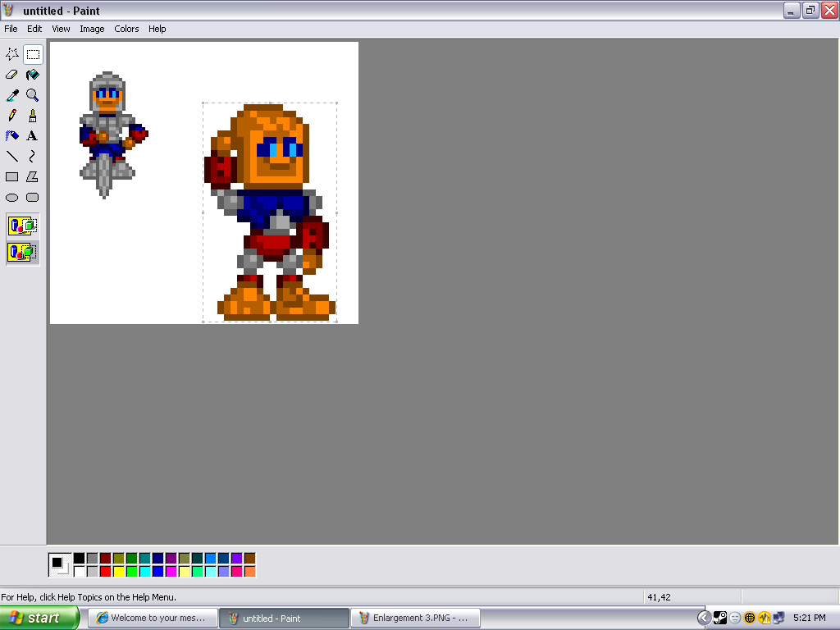Switch to Enlargement 3.PNG taskbar window
The image size is (840, 630).
click(415, 618)
